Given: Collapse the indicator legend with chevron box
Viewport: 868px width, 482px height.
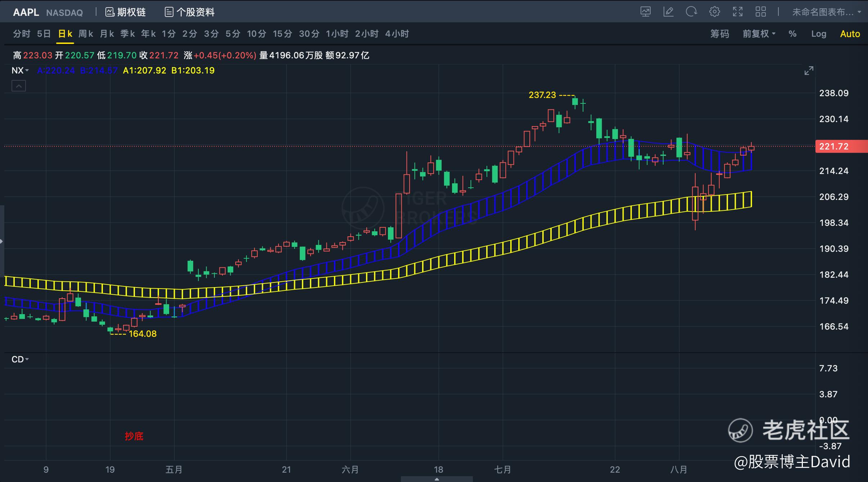Looking at the screenshot, I should click(x=19, y=86).
